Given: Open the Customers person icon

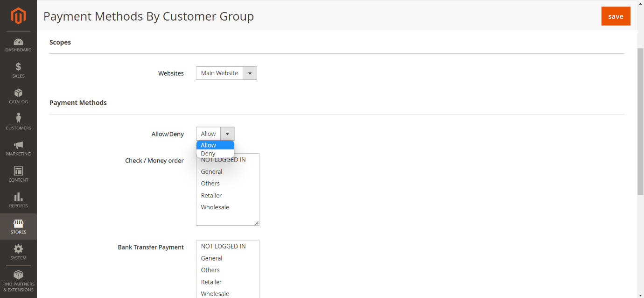Looking at the screenshot, I should coord(18,118).
